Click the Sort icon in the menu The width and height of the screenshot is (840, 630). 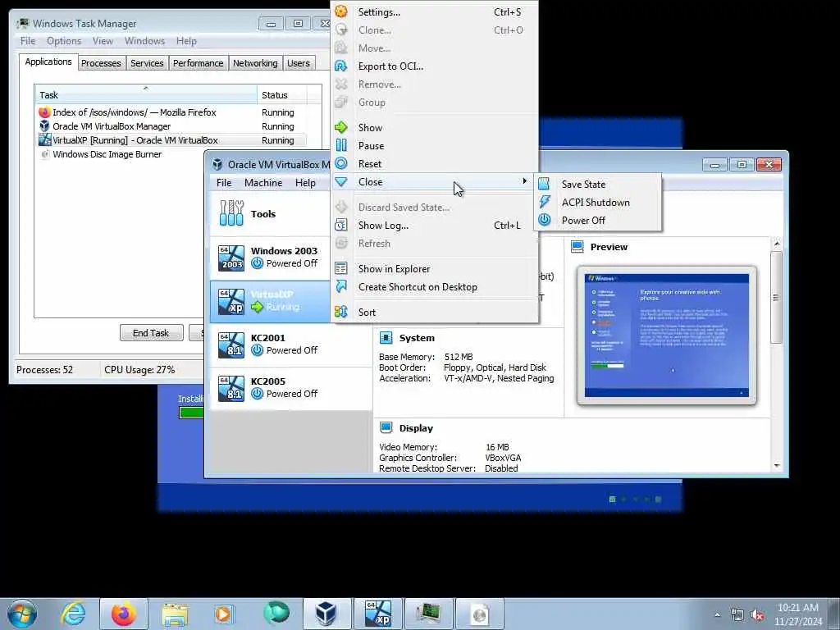[x=340, y=312]
